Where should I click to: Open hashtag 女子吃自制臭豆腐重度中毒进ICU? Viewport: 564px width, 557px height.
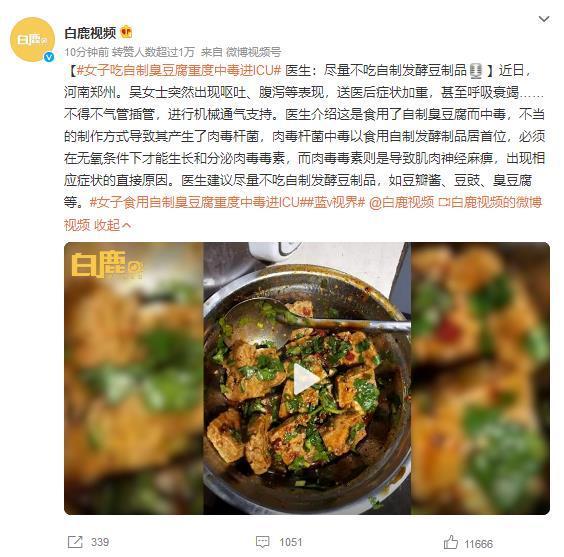point(179,70)
